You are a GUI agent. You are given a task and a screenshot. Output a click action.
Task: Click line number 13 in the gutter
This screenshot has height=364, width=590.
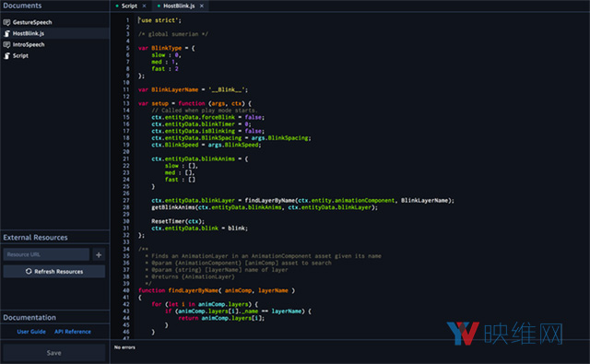tap(126, 103)
